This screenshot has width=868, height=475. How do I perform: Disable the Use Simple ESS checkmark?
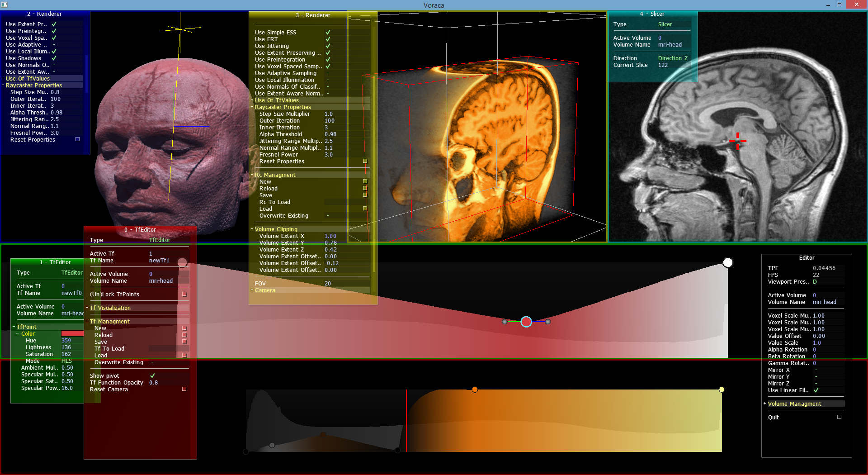[x=328, y=32]
